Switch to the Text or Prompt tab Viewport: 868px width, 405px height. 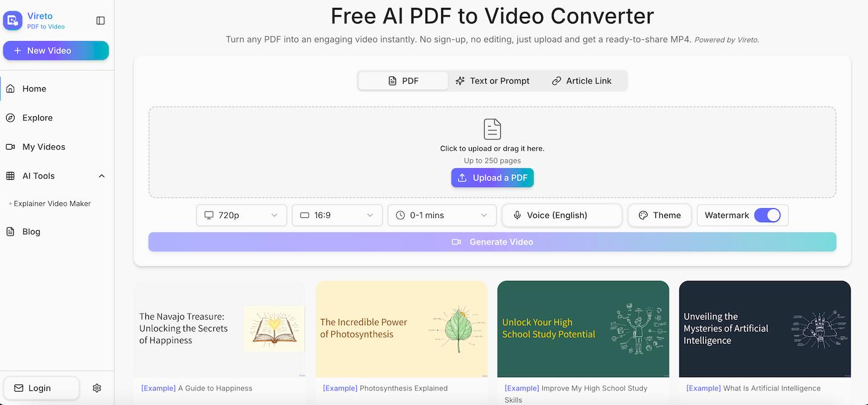493,81
